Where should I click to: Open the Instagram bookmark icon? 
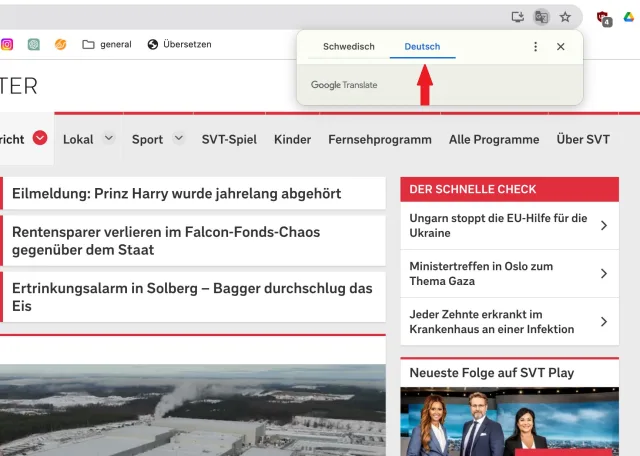[7, 44]
